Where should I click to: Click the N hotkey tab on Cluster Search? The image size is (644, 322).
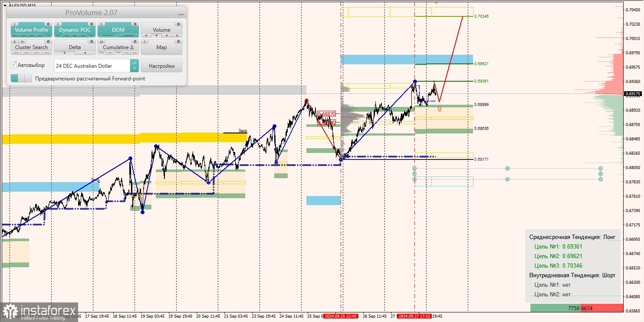click(22, 42)
